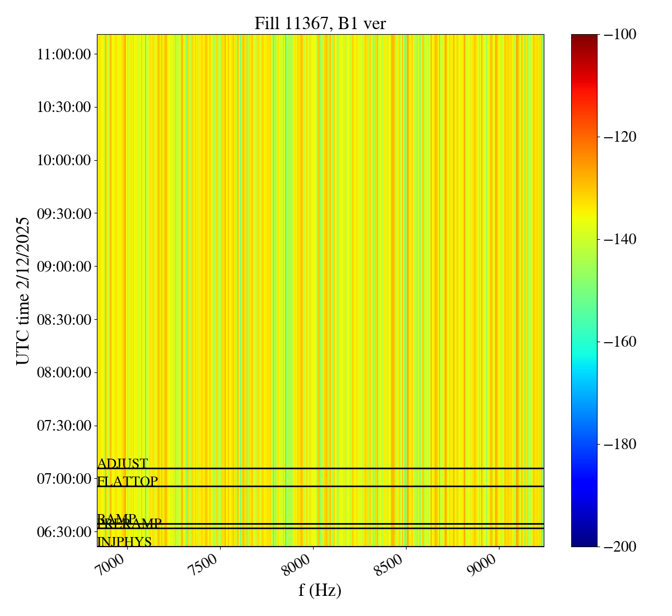Click the plot title 'Fill 11367, B1 ver'

pyautogui.click(x=320, y=24)
